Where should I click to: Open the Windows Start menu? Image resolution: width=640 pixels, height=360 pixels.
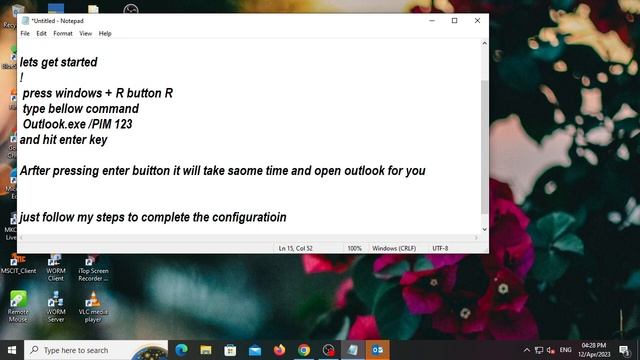pos(12,350)
